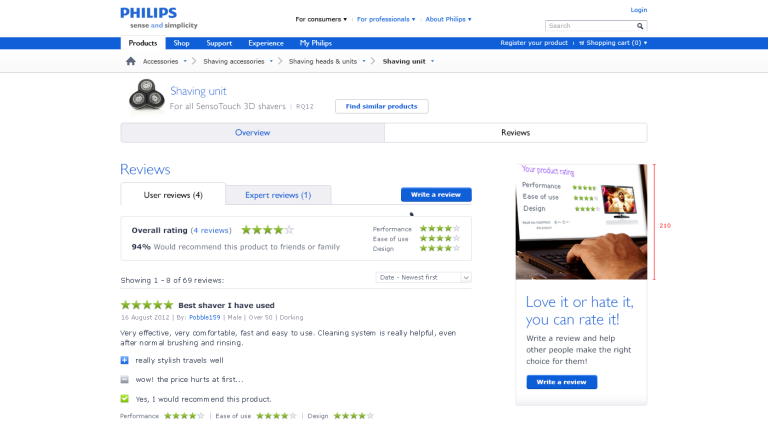Image resolution: width=768 pixels, height=422 pixels.
Task: Click the Design stars in overall rating box
Action: 439,248
